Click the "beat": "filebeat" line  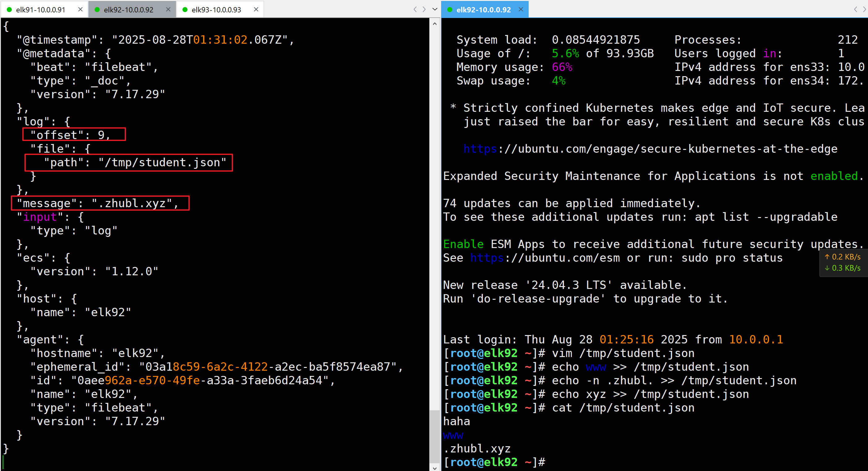pos(94,67)
